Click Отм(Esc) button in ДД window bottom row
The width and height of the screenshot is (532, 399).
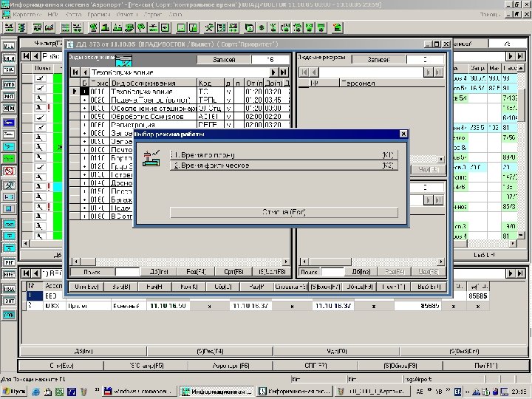pyautogui.click(x=86, y=287)
